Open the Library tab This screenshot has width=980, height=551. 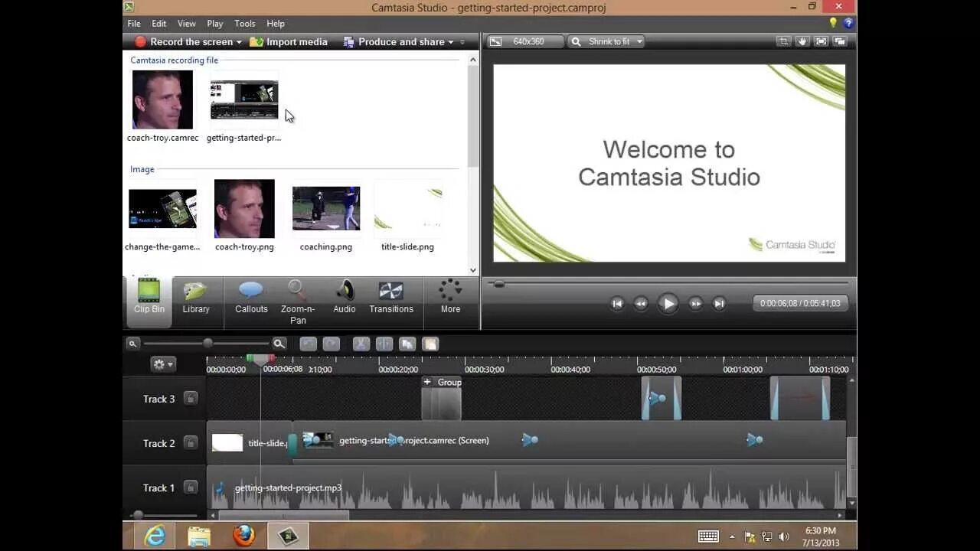(196, 297)
